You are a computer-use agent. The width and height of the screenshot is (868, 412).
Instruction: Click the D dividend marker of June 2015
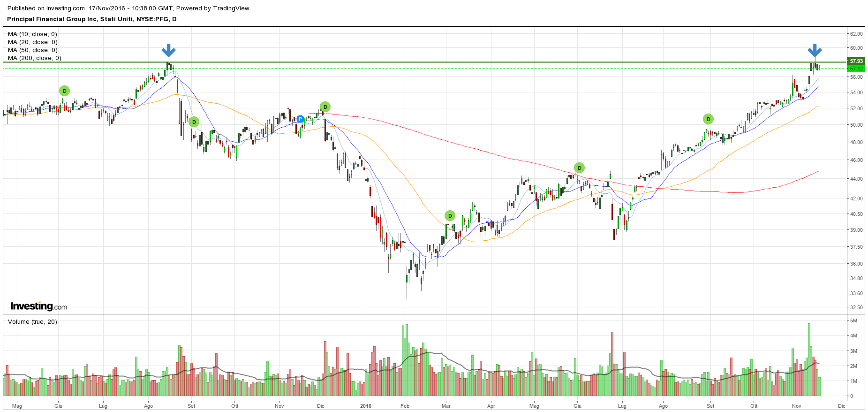click(65, 91)
